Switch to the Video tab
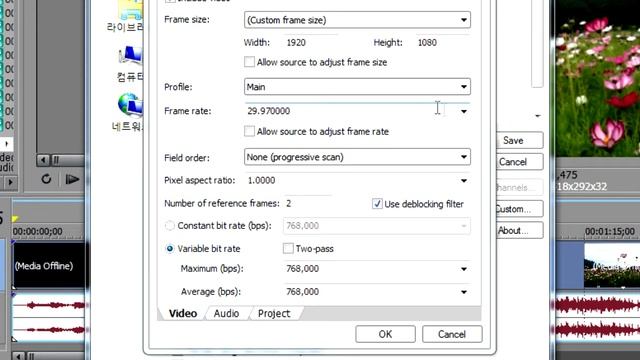The height and width of the screenshot is (360, 640). 183,313
